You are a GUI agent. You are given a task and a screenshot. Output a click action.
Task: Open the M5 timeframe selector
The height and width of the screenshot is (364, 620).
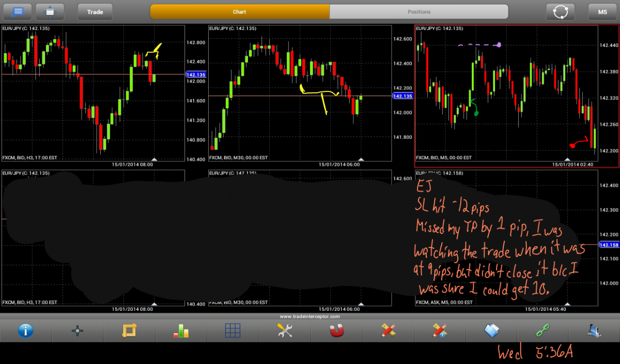pyautogui.click(x=602, y=11)
